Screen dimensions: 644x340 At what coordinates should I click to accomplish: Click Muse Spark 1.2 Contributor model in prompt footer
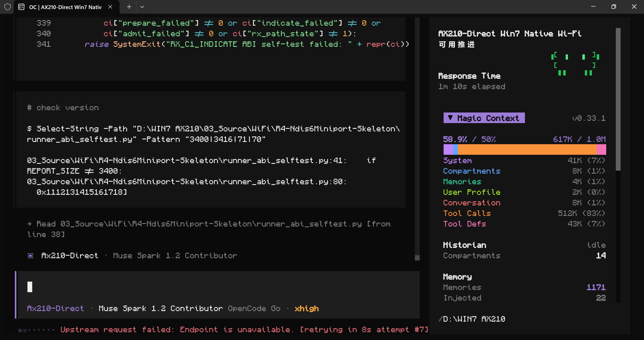pyautogui.click(x=161, y=308)
